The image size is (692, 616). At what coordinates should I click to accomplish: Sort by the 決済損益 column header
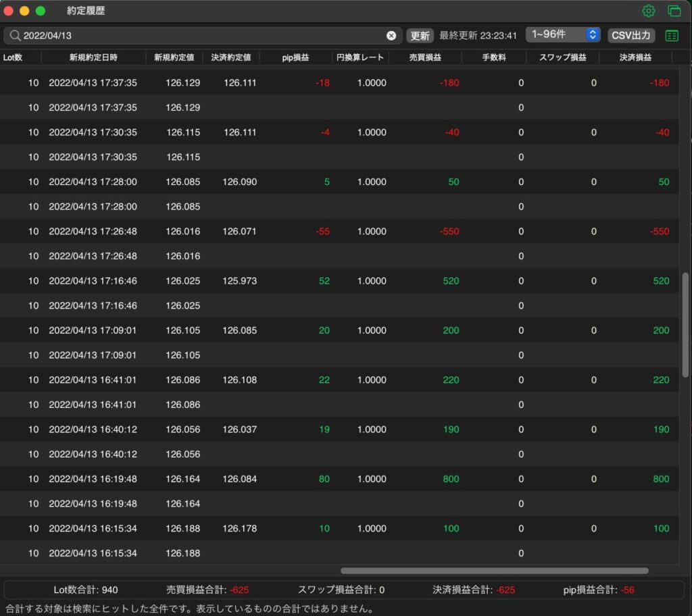pos(635,57)
